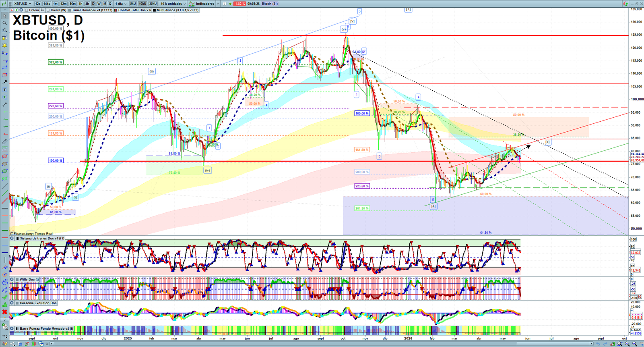This screenshot has width=644, height=347.
Task: Toggle the Precio checkbox
Action: coord(27,10)
